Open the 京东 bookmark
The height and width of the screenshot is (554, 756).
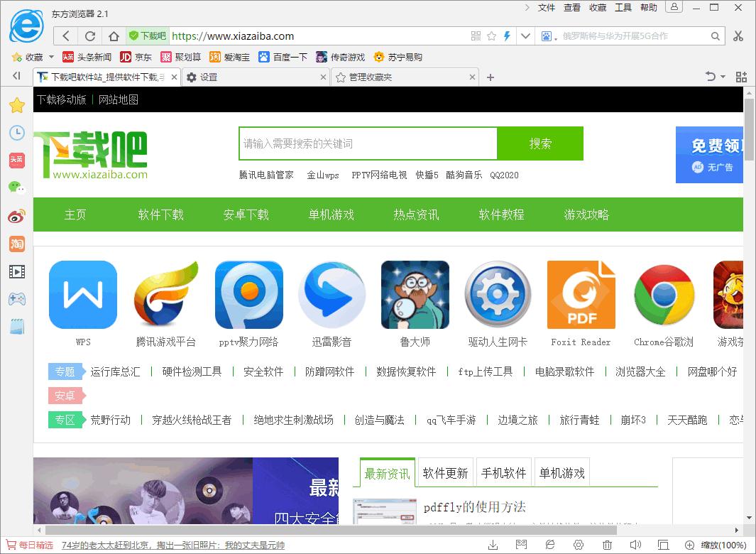(x=136, y=58)
